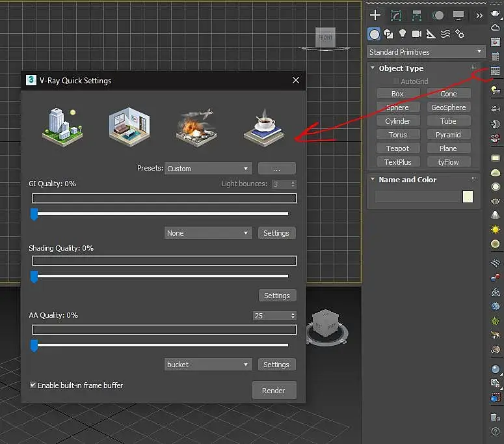
Task: Toggle the AutoGrid checkbox
Action: click(395, 81)
